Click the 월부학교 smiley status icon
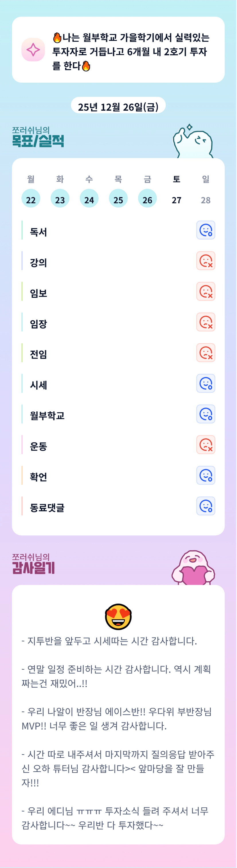Image resolution: width=237 pixels, height=868 pixels. 205,414
